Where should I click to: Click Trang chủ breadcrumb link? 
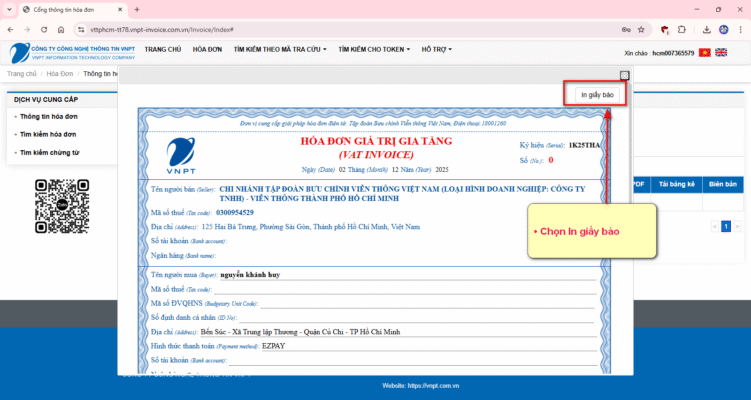[x=22, y=74]
